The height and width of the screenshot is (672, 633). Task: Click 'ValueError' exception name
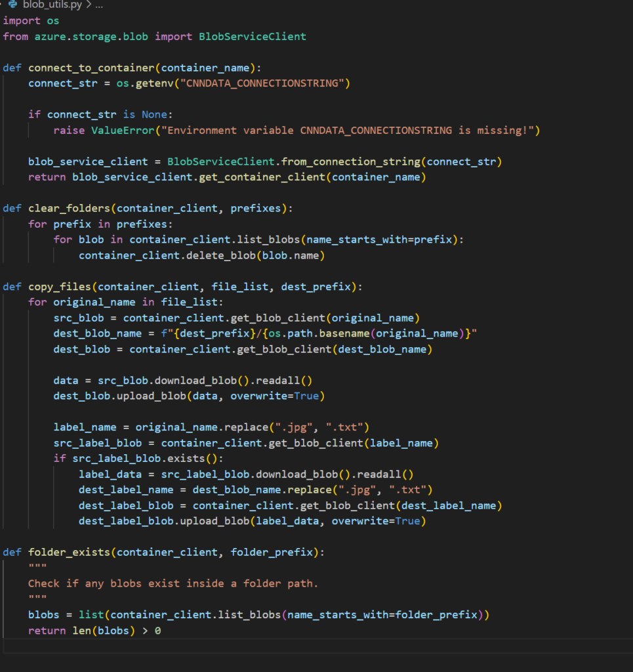pos(123,131)
